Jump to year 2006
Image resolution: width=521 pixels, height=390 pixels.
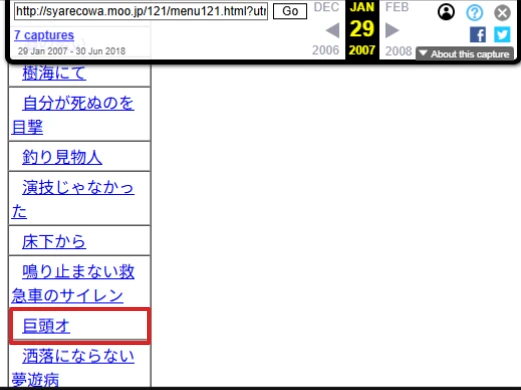point(325,50)
